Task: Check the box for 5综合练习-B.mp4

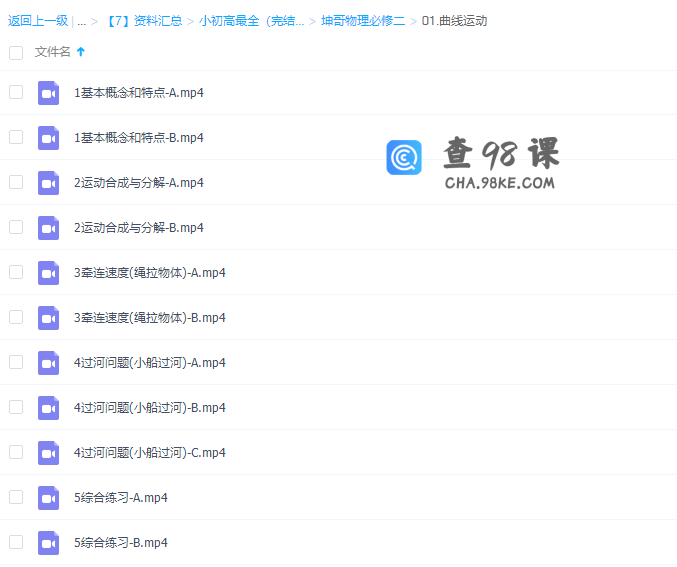Action: pos(16,542)
